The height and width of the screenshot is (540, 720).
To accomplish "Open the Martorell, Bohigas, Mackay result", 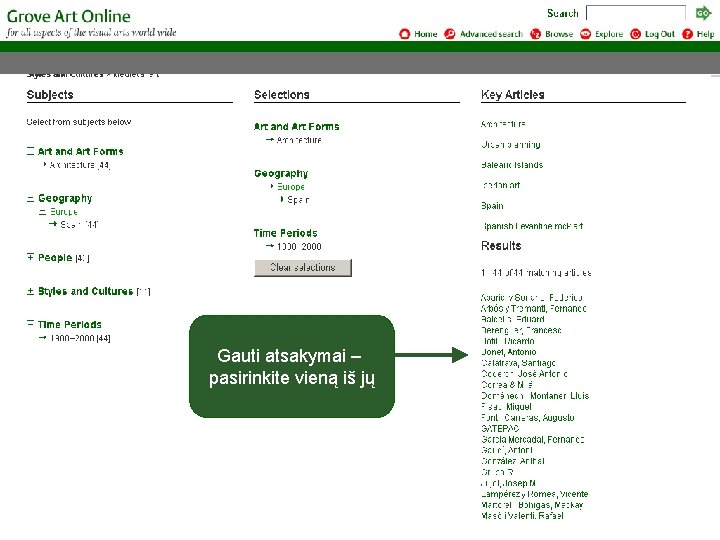I will (532, 505).
